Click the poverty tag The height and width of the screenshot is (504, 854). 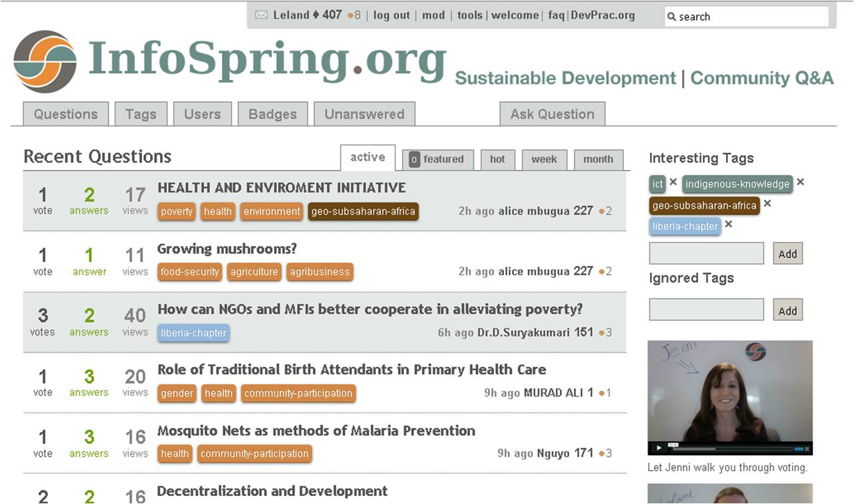coord(177,211)
